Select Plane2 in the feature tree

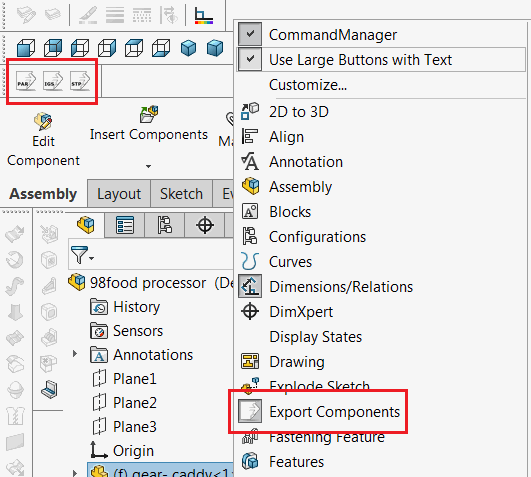pos(135,403)
